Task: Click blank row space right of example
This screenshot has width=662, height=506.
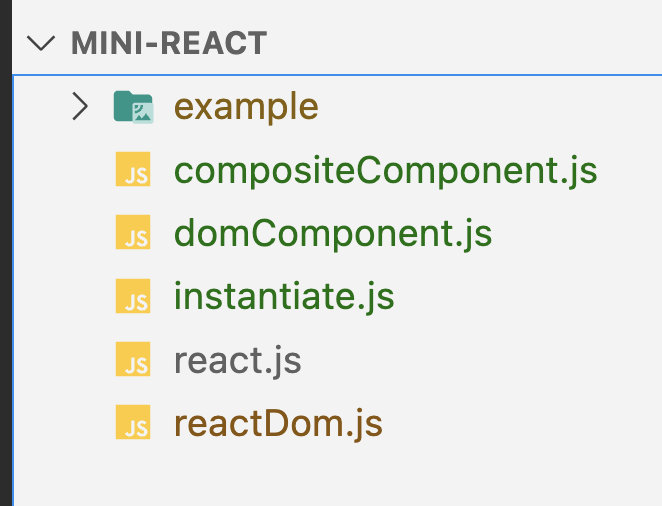Action: pos(480,106)
